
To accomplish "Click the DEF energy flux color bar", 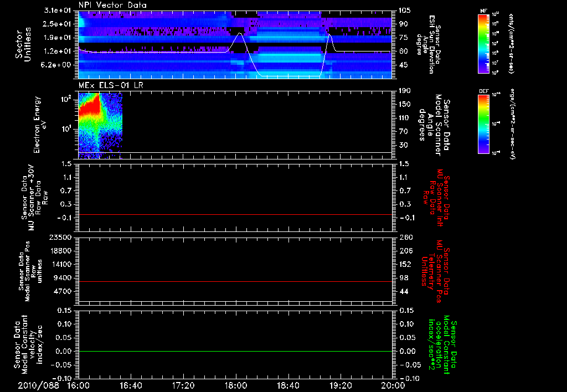I will tap(483, 123).
